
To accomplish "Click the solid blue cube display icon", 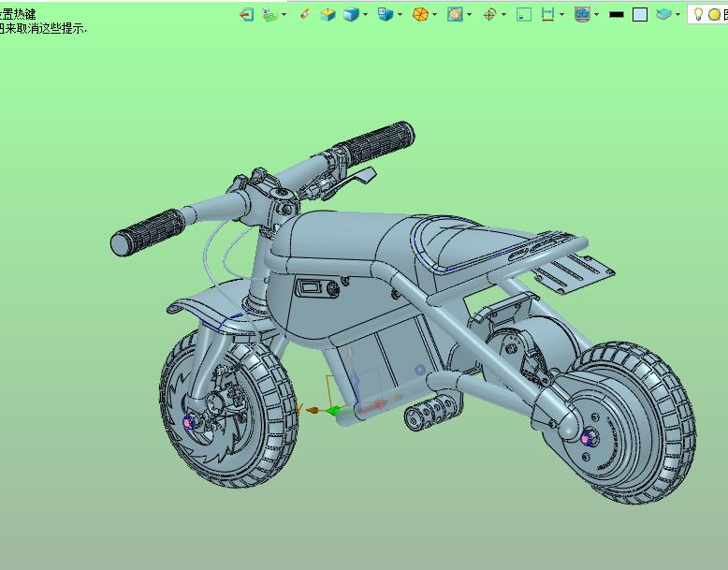I will [x=351, y=14].
